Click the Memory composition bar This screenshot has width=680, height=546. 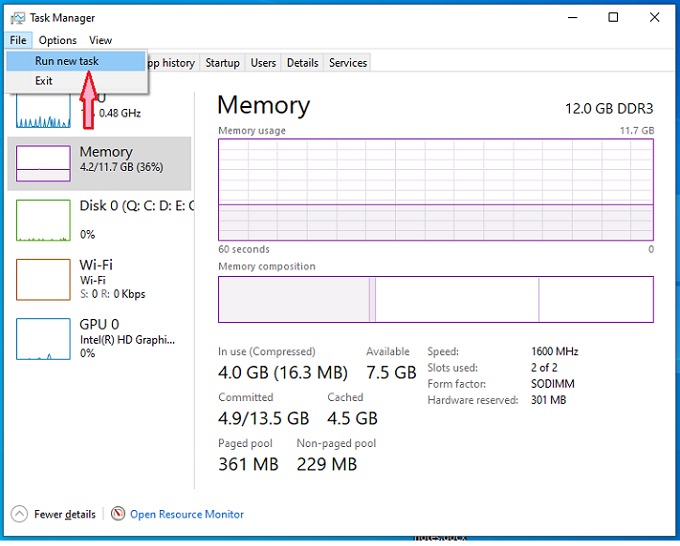[x=435, y=299]
